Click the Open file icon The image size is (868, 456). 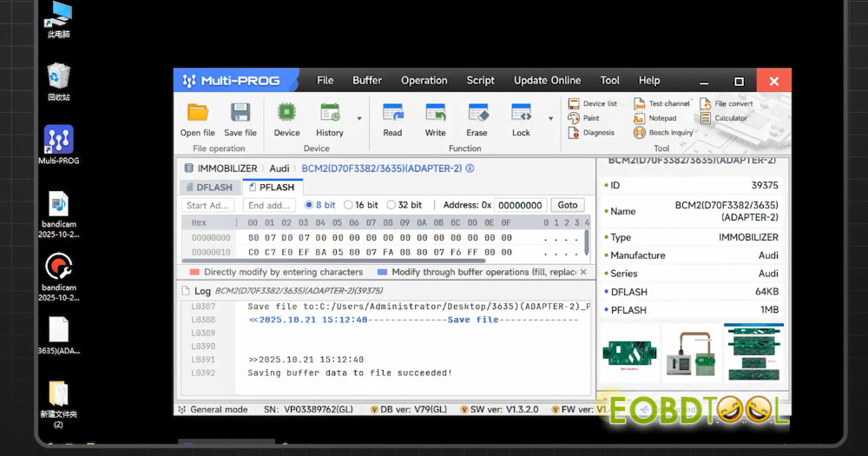[197, 113]
